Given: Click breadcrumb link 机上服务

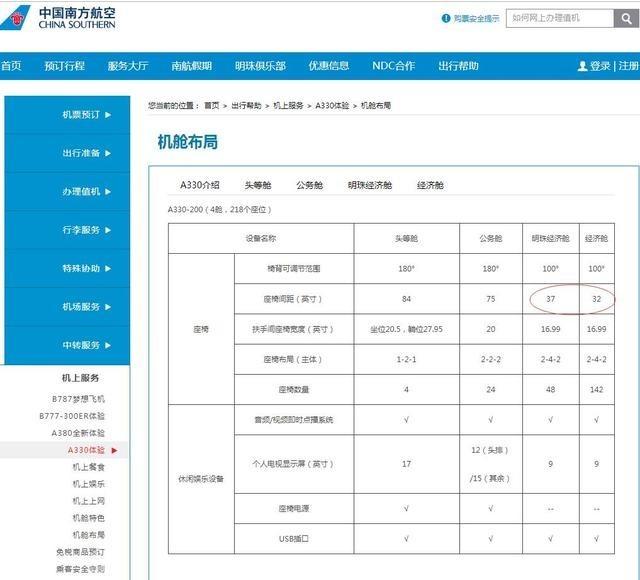Looking at the screenshot, I should 288,106.
